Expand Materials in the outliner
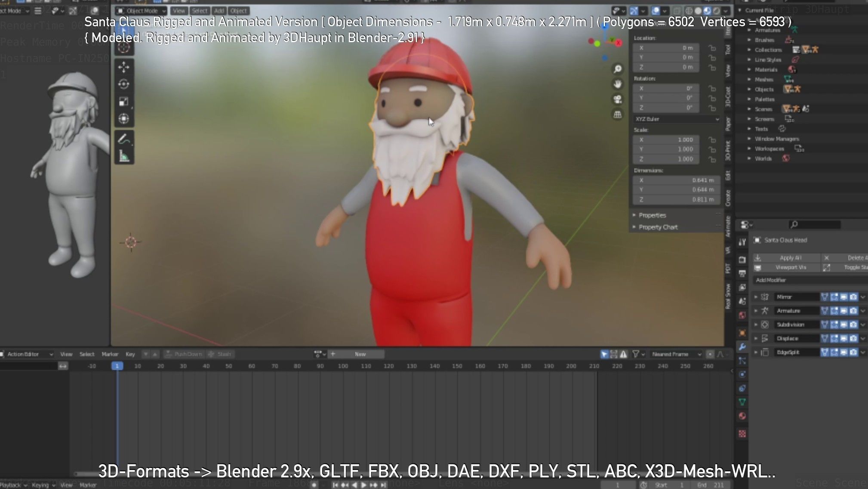868x489 pixels. point(749,70)
